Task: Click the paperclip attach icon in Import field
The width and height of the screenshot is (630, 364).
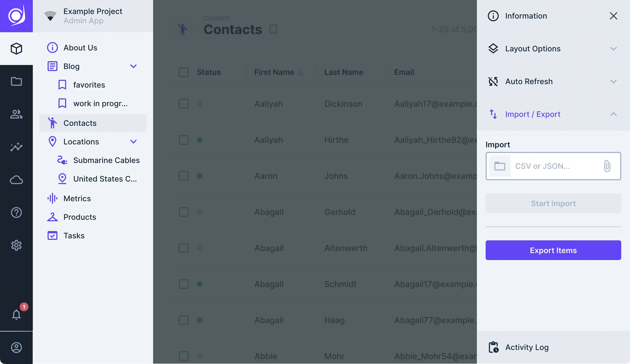Action: [607, 166]
